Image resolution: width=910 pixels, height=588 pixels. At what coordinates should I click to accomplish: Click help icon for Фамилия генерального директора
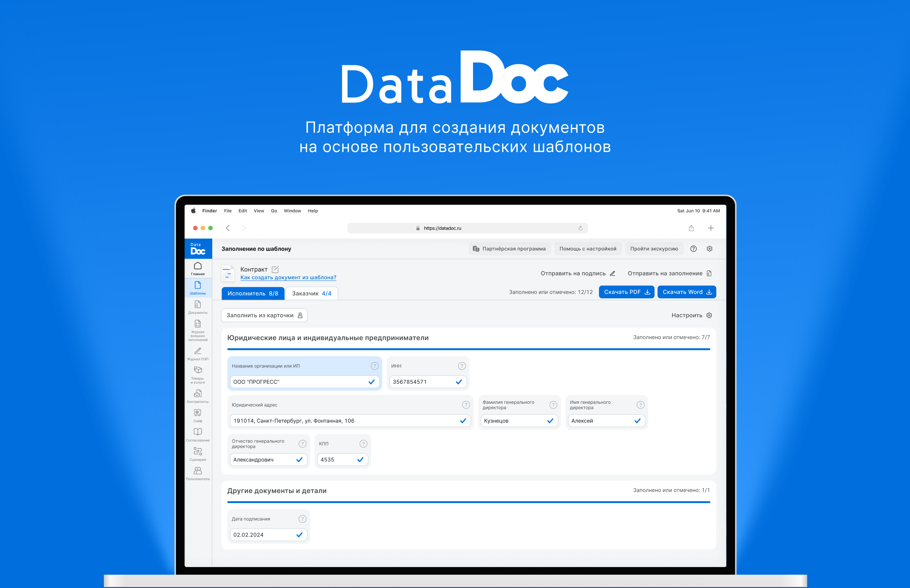(554, 405)
